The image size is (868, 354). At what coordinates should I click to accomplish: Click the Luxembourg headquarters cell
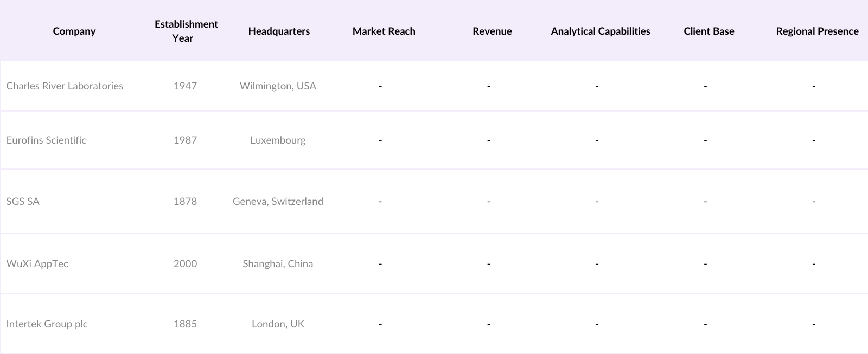278,140
